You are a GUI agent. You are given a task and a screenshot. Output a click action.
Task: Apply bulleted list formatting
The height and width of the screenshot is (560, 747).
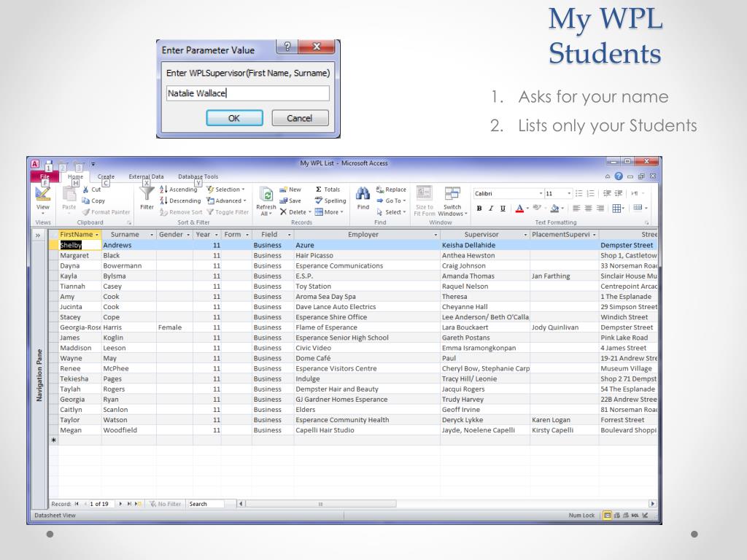[578, 193]
